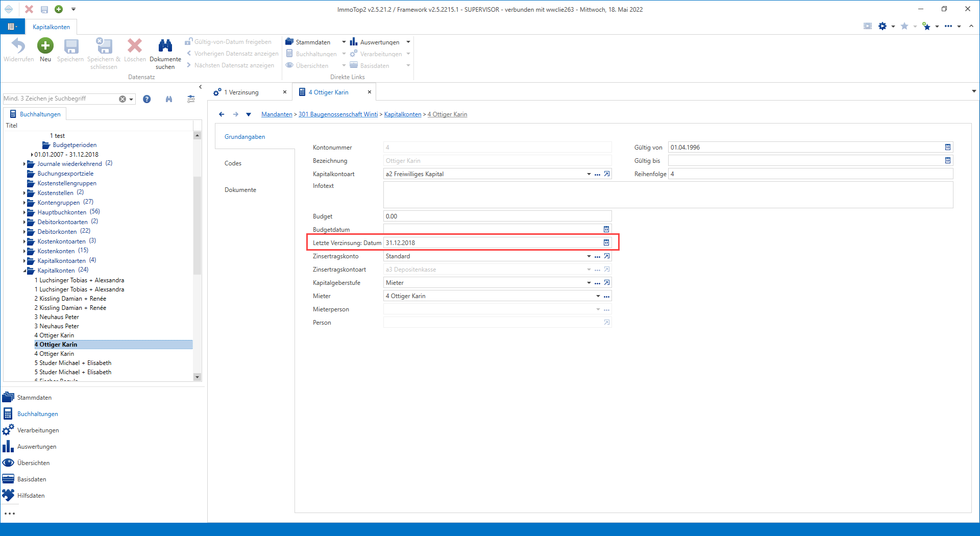The height and width of the screenshot is (536, 980).
Task: Navigate back with breadcrumb arrow
Action: pyautogui.click(x=222, y=114)
